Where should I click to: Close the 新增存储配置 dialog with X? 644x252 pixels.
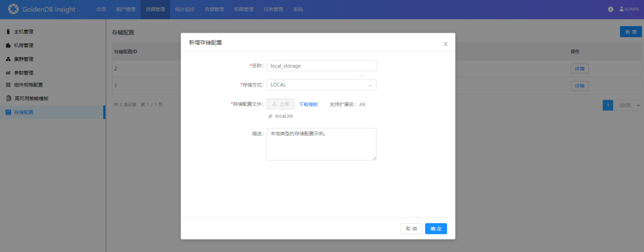446,44
